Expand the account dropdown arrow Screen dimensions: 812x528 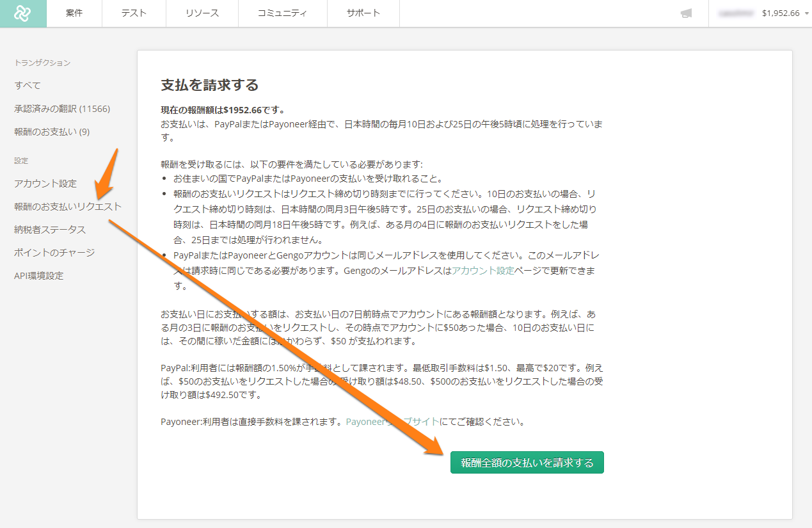(x=807, y=13)
